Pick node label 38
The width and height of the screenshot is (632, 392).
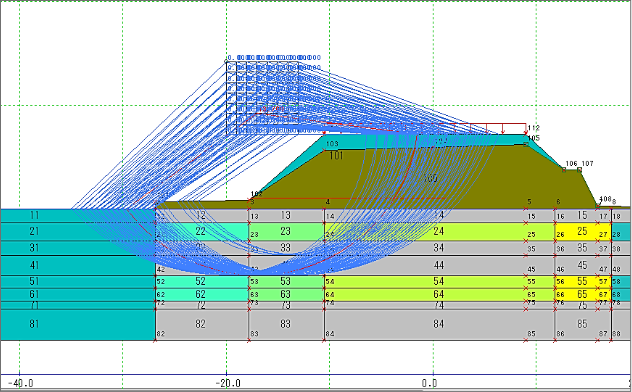(617, 249)
